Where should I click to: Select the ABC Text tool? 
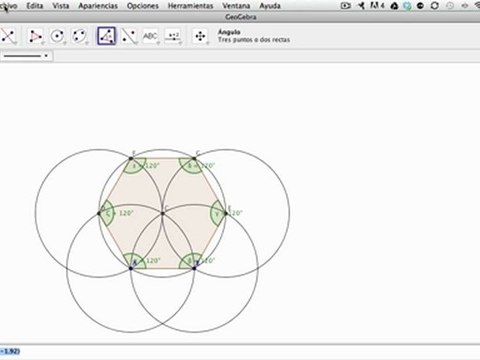coord(151,36)
